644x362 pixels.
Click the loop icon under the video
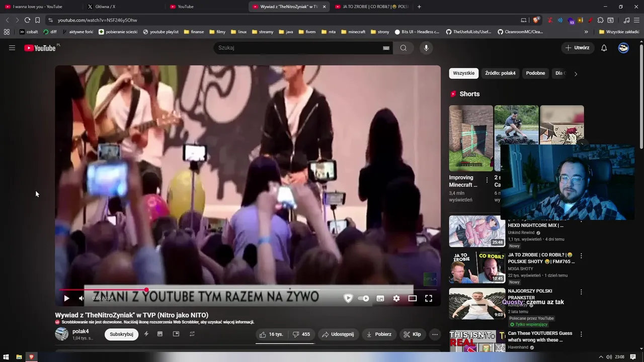tap(192, 334)
